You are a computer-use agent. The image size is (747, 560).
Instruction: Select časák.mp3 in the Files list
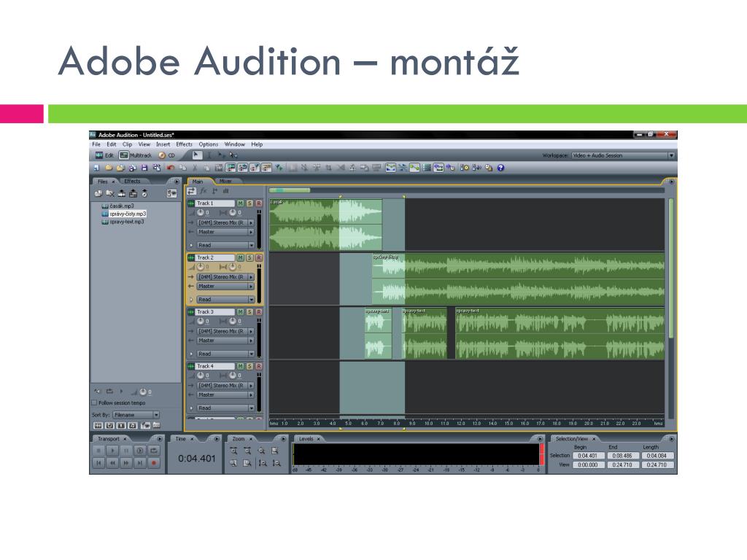click(x=117, y=206)
